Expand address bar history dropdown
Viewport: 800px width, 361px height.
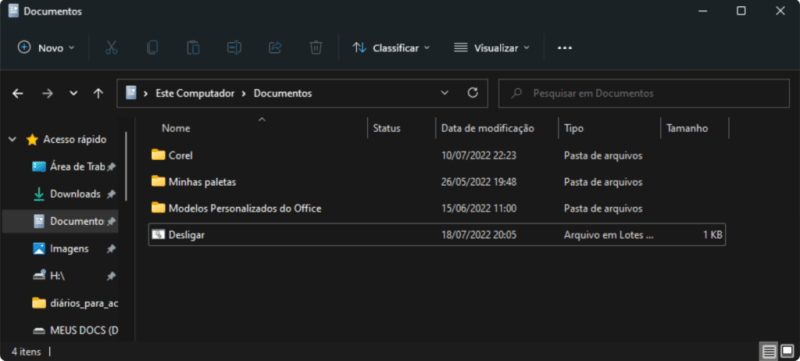click(x=445, y=93)
